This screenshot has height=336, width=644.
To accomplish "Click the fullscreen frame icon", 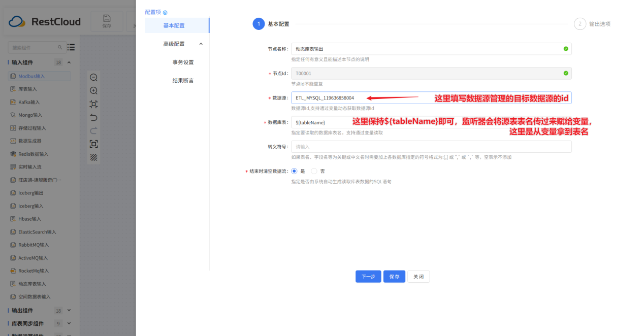I will click(x=93, y=144).
